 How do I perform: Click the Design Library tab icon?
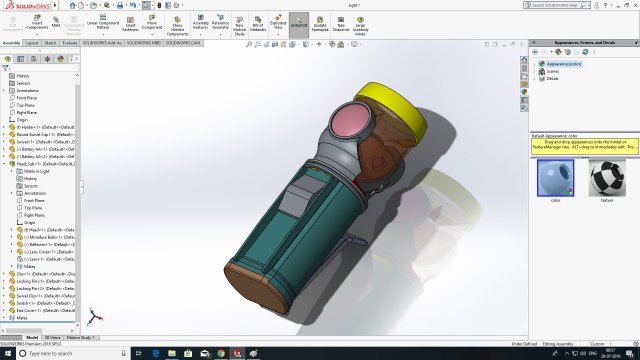(524, 68)
